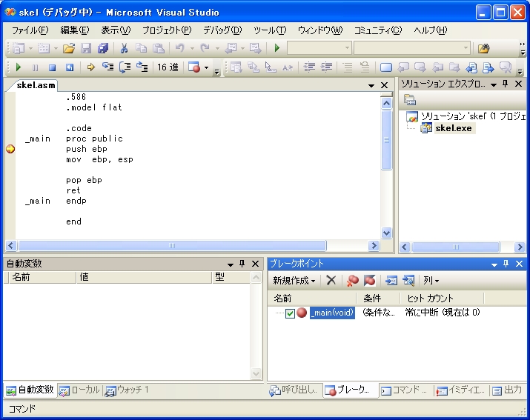530x420 pixels.
Task: Click the ヒット カウント column header
Action: click(442, 299)
